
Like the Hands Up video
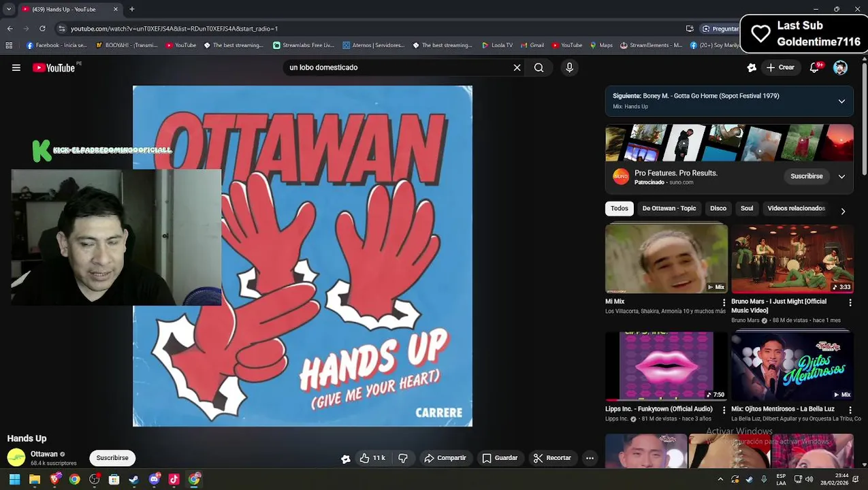(372, 458)
